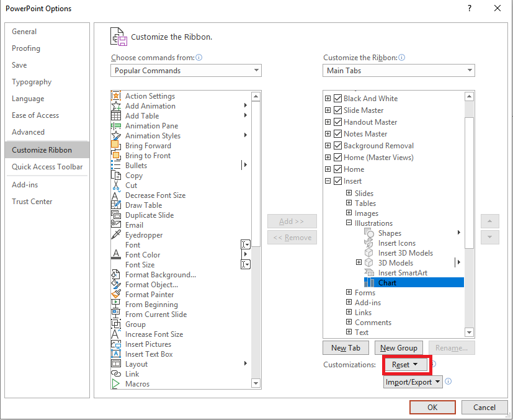Screen dimensions: 513x420
Task: Click the Animation Styles icon
Action: pos(116,136)
